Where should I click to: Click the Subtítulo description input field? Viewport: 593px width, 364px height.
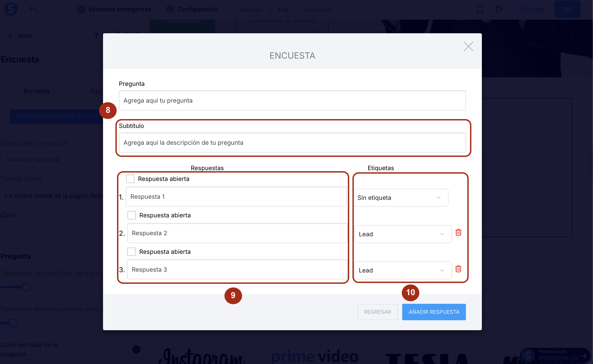tap(292, 143)
